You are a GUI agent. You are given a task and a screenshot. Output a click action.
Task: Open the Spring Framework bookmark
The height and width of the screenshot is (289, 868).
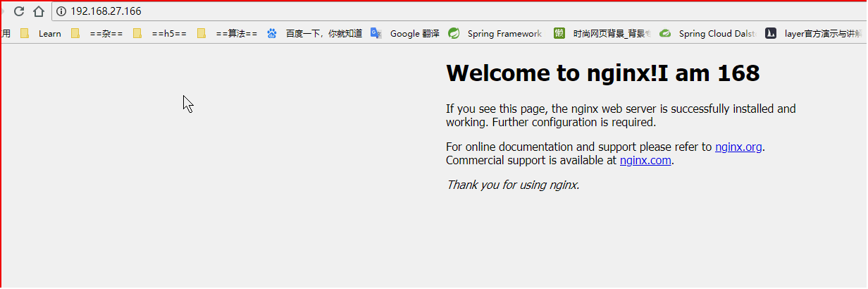pos(495,33)
